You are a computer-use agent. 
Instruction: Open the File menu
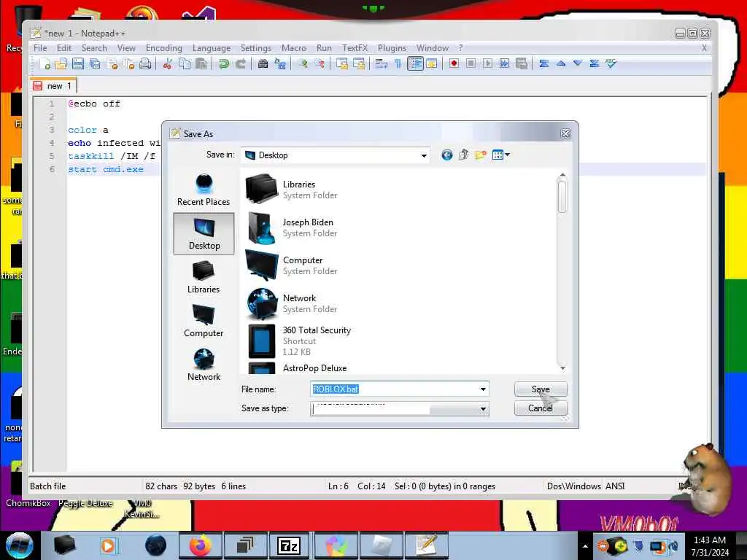tap(40, 48)
